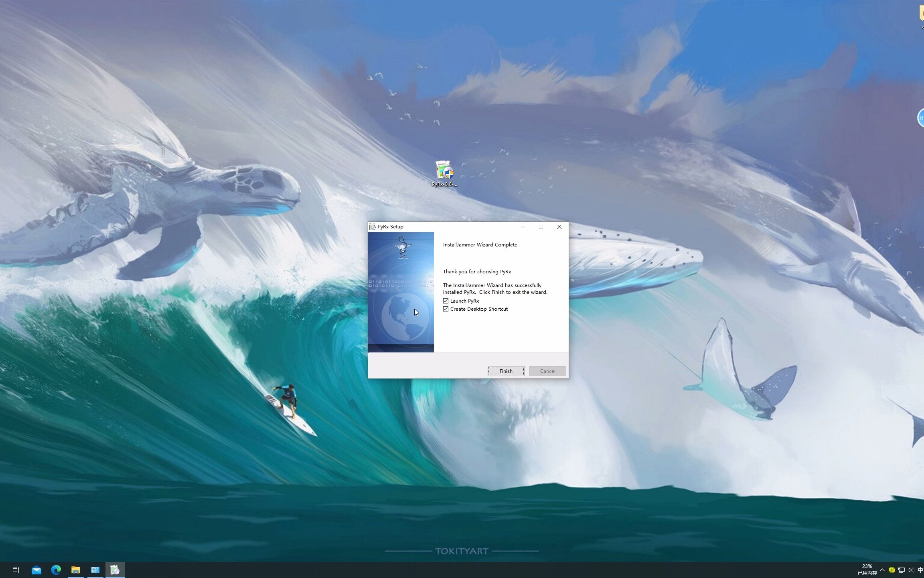Expand the hidden system tray icons chevron
This screenshot has height=578, width=924.
(882, 570)
